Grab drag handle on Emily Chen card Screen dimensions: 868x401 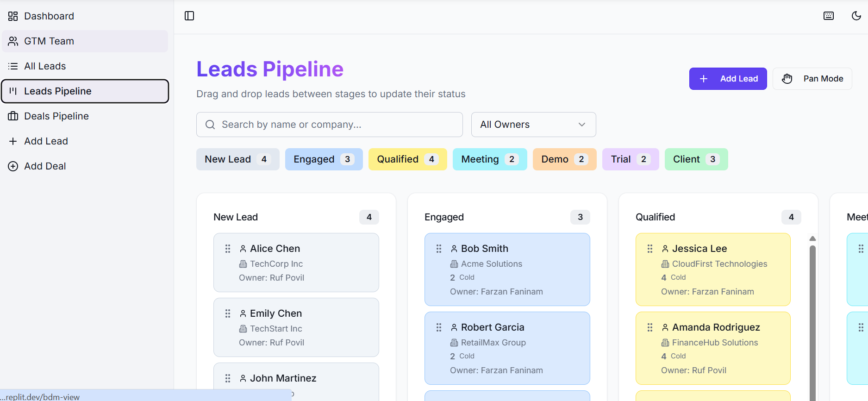[x=228, y=313]
